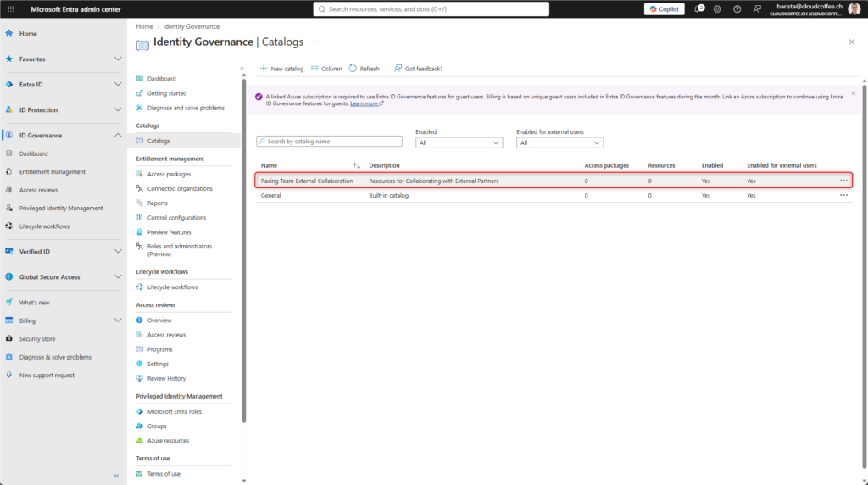Click the Column toolbar button

[326, 69]
